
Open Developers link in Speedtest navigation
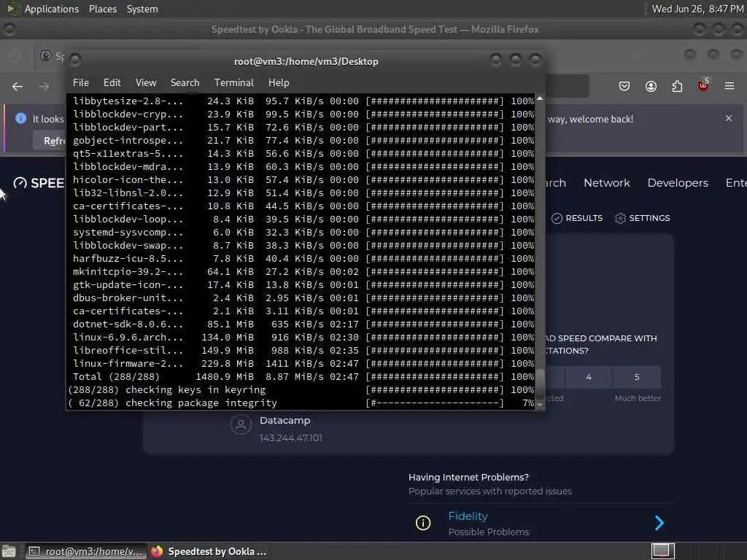[x=678, y=183]
